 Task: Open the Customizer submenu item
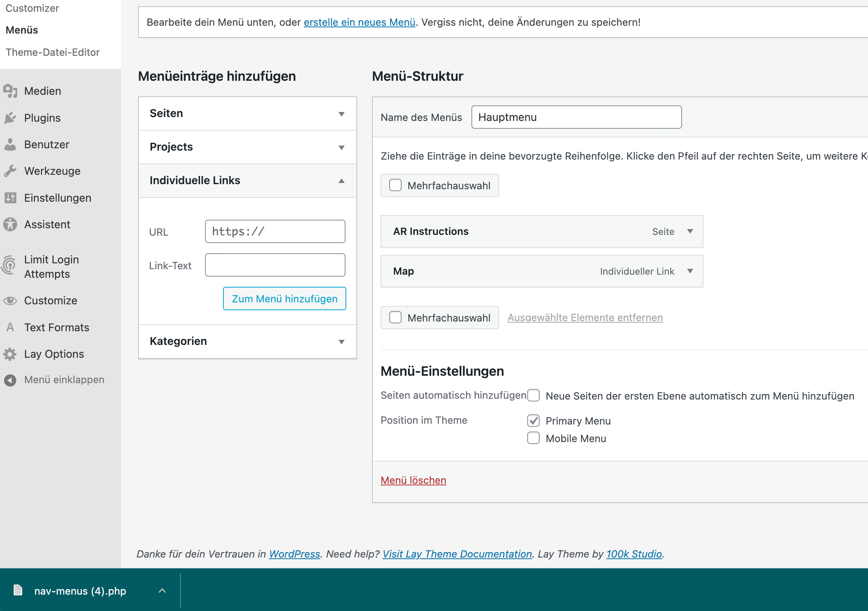[32, 8]
